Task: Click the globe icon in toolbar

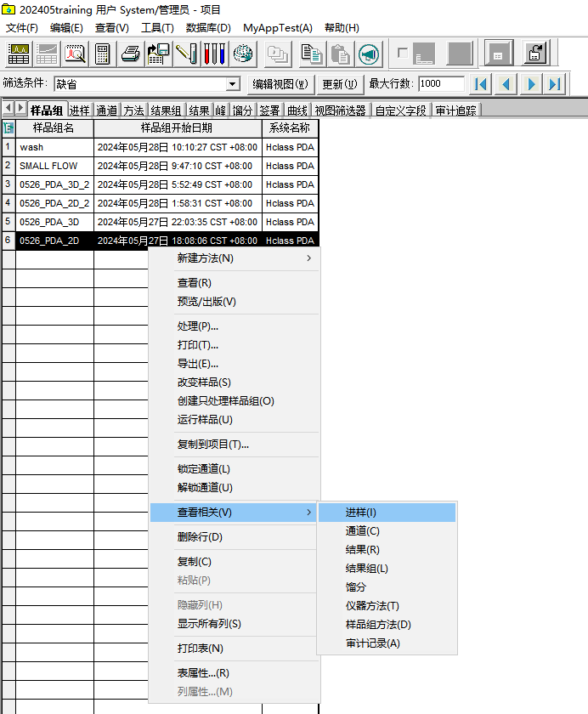Action: point(243,54)
